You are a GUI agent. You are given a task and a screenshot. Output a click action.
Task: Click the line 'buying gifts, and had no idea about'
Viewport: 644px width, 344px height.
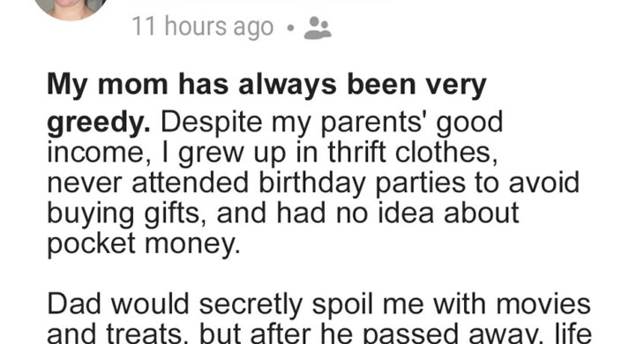283,213
